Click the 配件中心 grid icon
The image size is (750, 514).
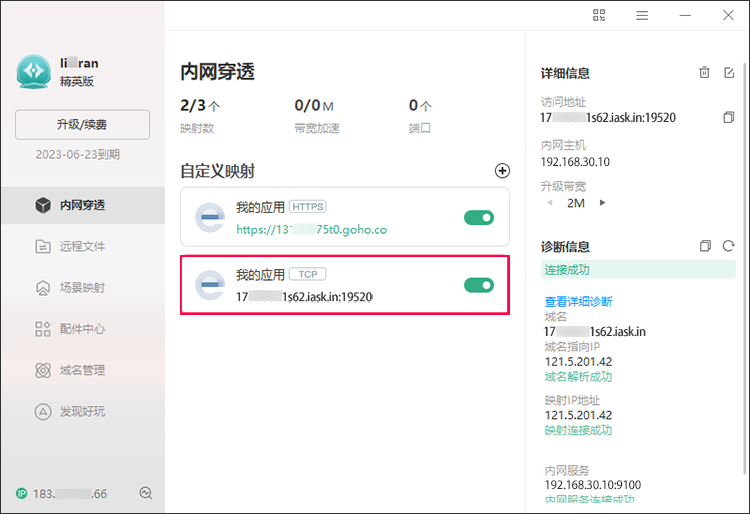tap(43, 329)
